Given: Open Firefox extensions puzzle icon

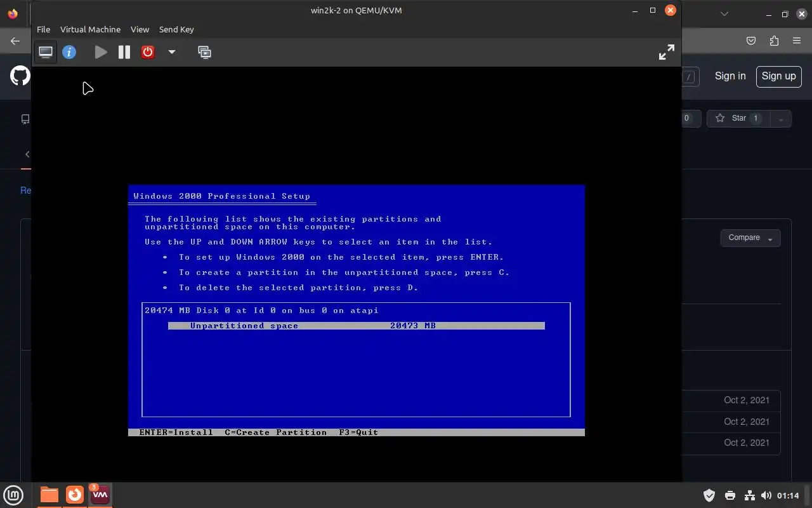Looking at the screenshot, I should 774,41.
